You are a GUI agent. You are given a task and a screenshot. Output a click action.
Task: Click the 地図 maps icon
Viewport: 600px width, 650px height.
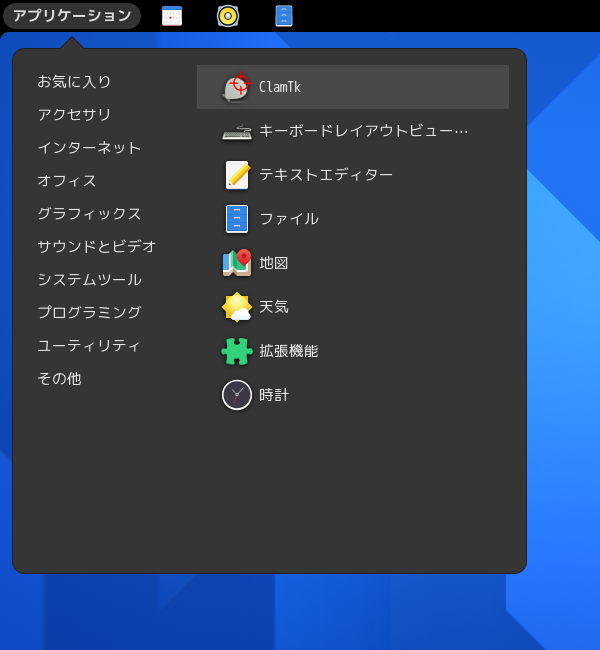pos(237,263)
